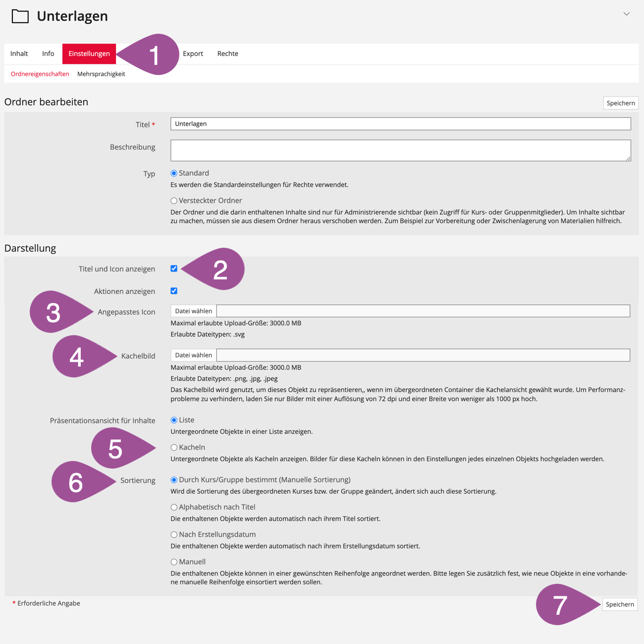Select Alphabetisch nach Titel sorting
Screen dimensions: 644x644
[174, 507]
